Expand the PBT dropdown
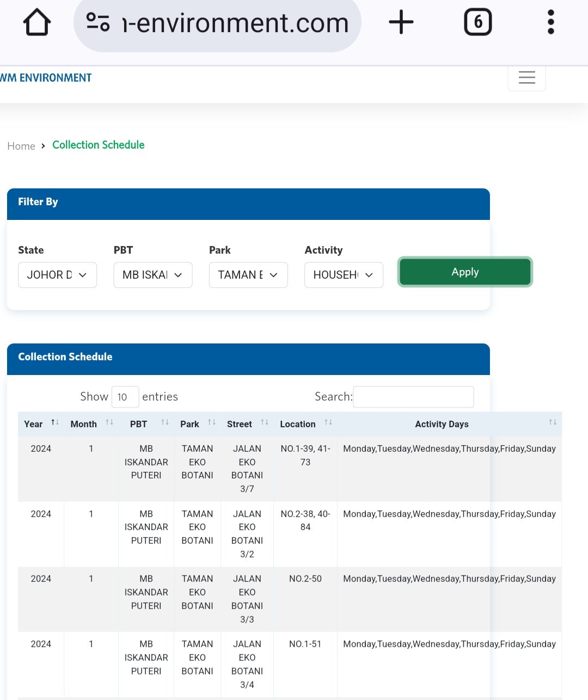The image size is (588, 700). click(x=153, y=275)
